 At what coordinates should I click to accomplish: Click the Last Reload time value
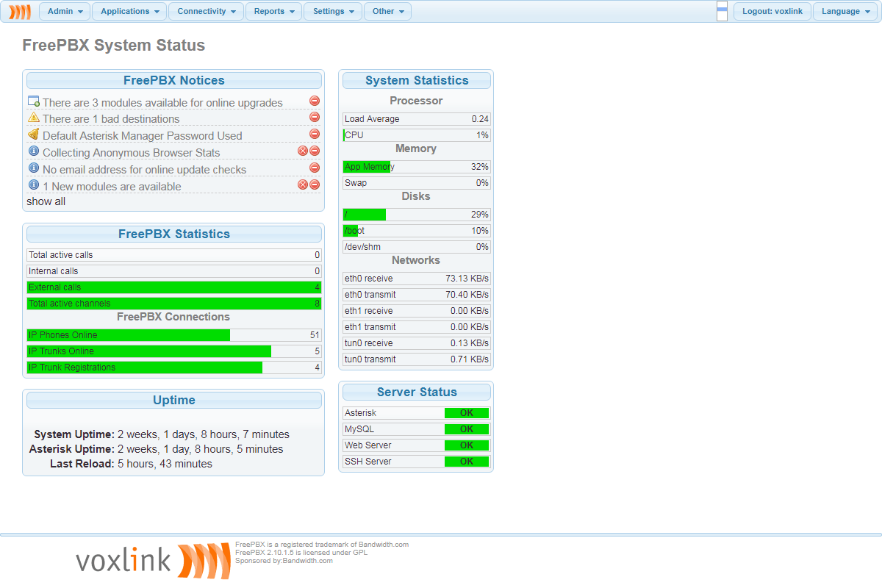[x=165, y=464]
